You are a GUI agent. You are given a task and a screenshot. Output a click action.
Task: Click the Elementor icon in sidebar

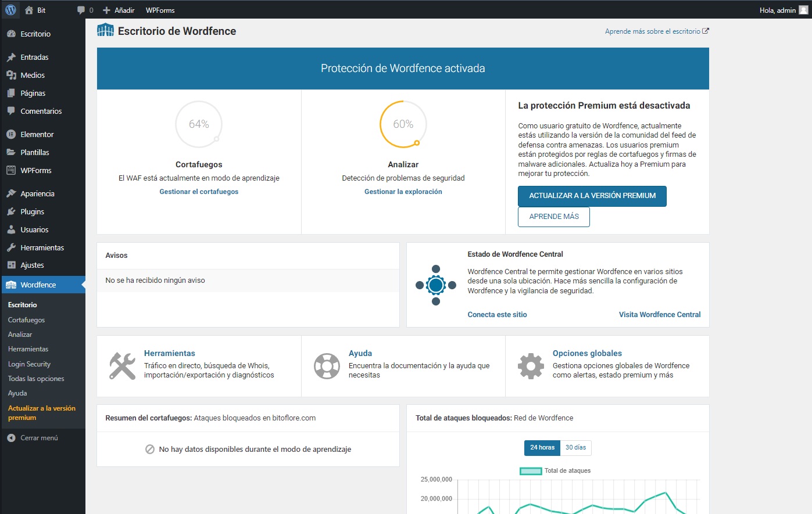11,134
